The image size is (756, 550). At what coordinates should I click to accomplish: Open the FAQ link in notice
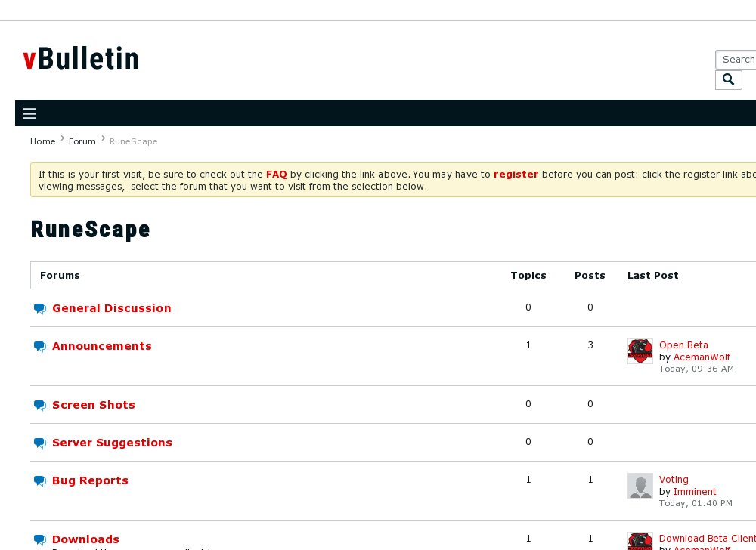point(276,174)
